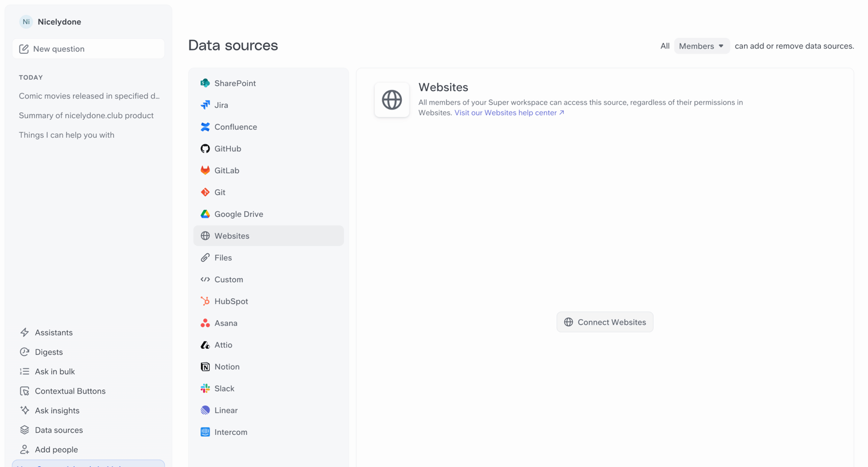868x467 pixels.
Task: Click the GitLab fox icon
Action: 205,170
